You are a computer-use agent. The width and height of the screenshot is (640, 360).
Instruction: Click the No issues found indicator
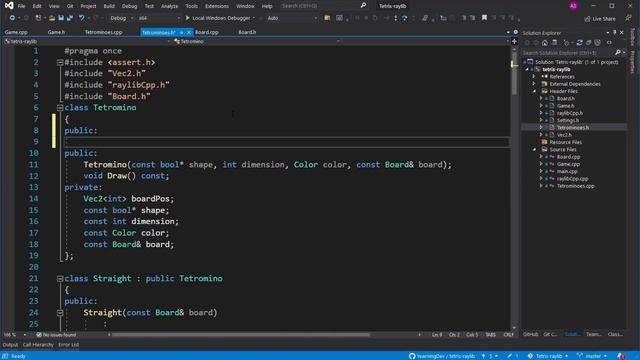click(x=56, y=335)
